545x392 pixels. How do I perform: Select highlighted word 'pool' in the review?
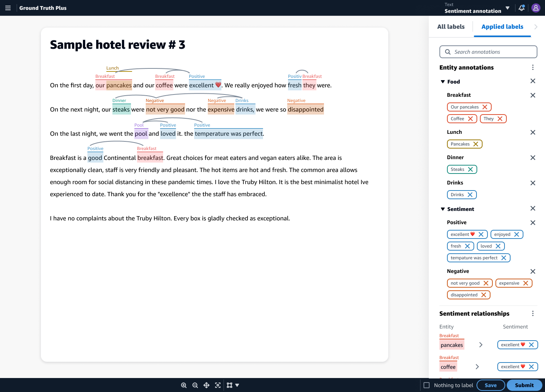pyautogui.click(x=141, y=134)
